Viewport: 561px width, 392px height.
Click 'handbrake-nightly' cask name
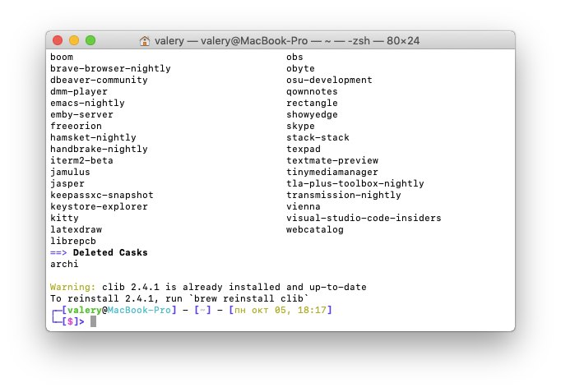tap(99, 149)
